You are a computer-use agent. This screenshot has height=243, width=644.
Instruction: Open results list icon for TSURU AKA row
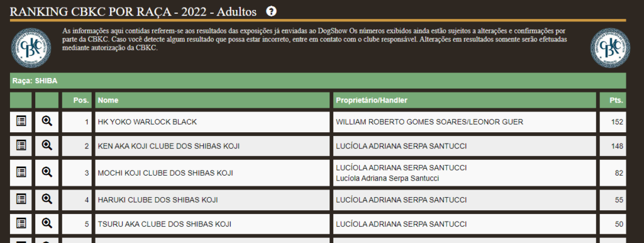[21, 223]
